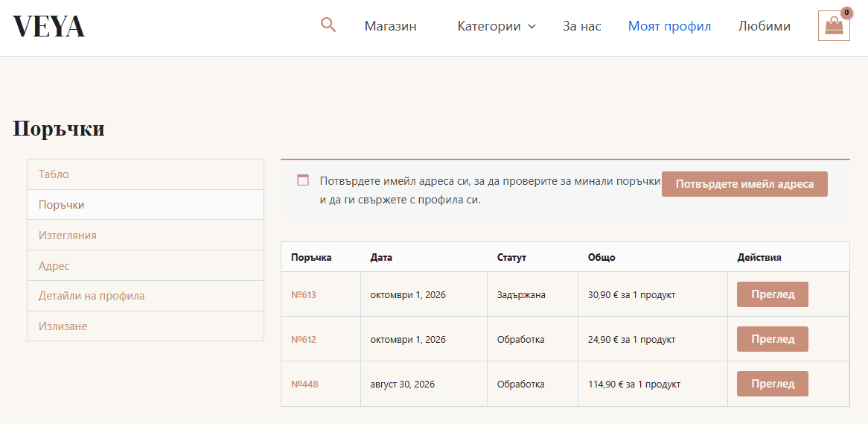Expand the Категории dropdown chevron

[x=532, y=27]
